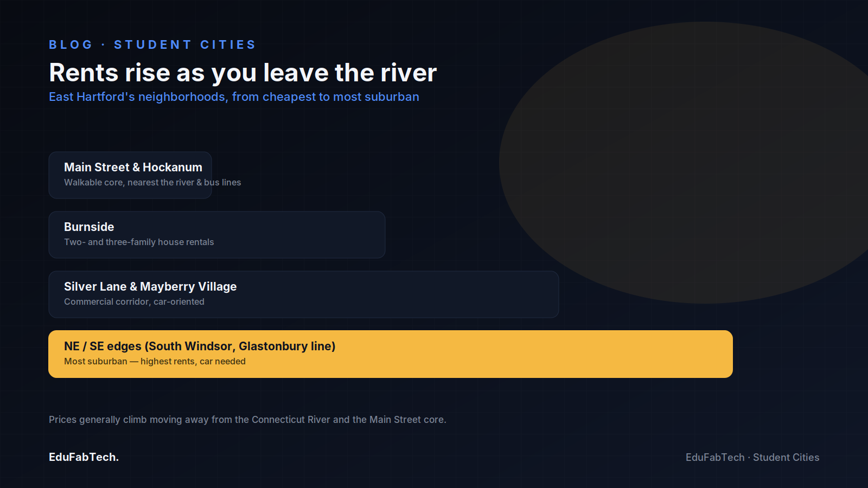Viewport: 868px width, 488px height.
Task: Click the East Hartford's neighborhoods subtitle
Action: click(x=234, y=97)
